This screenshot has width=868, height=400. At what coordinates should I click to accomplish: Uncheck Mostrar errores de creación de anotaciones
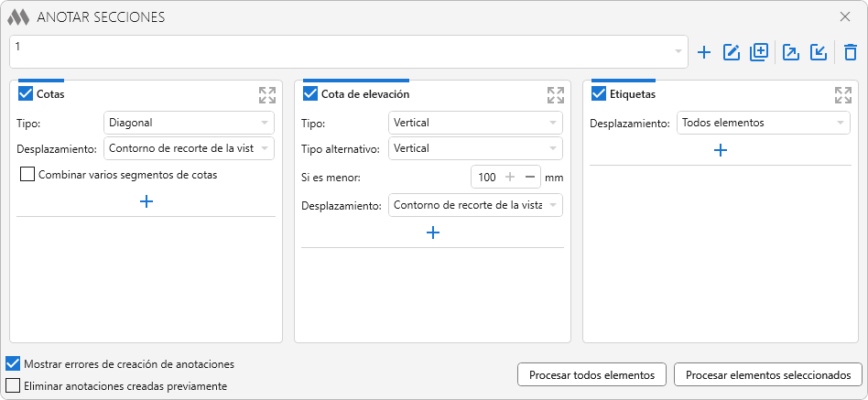click(x=13, y=363)
